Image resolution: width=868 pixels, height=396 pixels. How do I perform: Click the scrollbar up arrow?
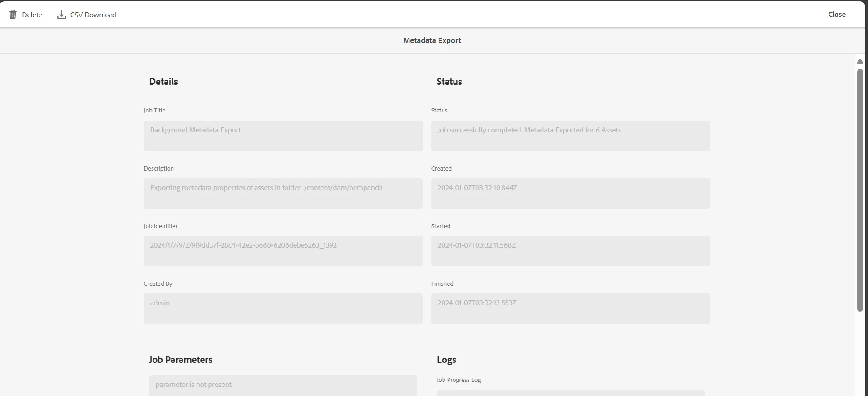click(x=860, y=61)
